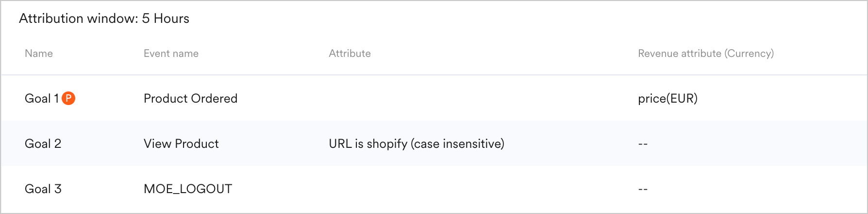
Task: Click the Attribute column header
Action: click(350, 53)
